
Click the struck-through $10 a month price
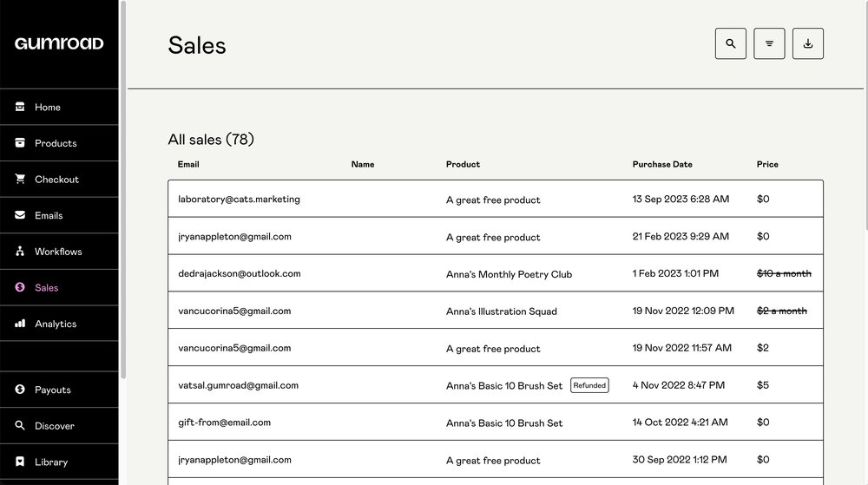tap(784, 273)
